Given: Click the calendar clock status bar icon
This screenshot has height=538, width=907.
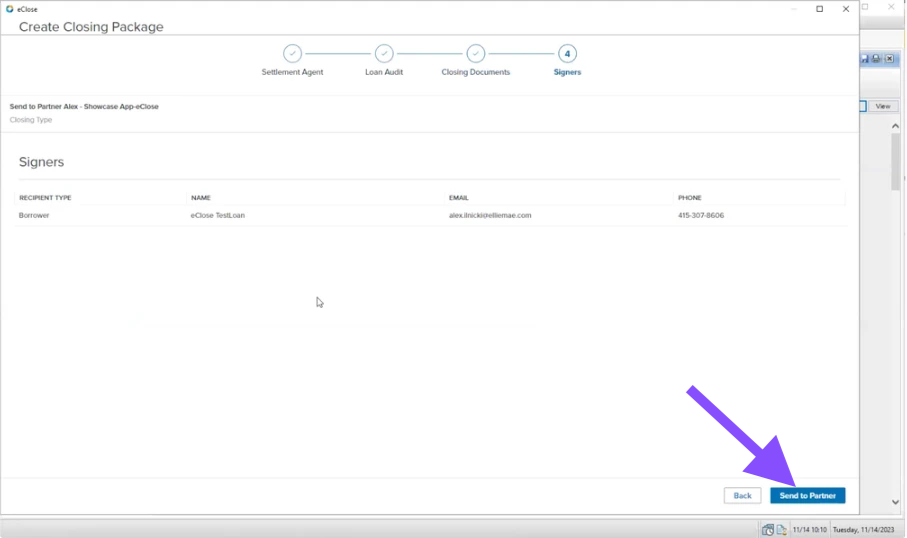Looking at the screenshot, I should 768,529.
